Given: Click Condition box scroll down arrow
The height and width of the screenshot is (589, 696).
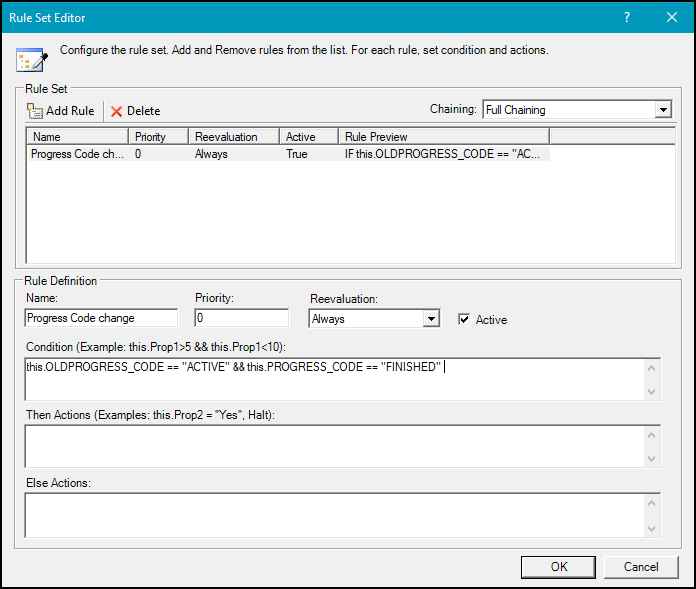Looking at the screenshot, I should (x=651, y=391).
